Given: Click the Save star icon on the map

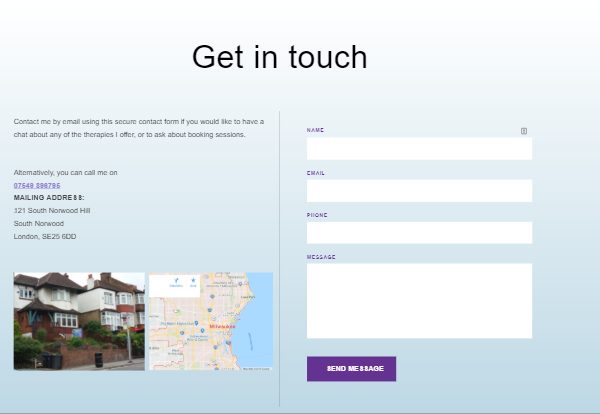Looking at the screenshot, I should (193, 282).
